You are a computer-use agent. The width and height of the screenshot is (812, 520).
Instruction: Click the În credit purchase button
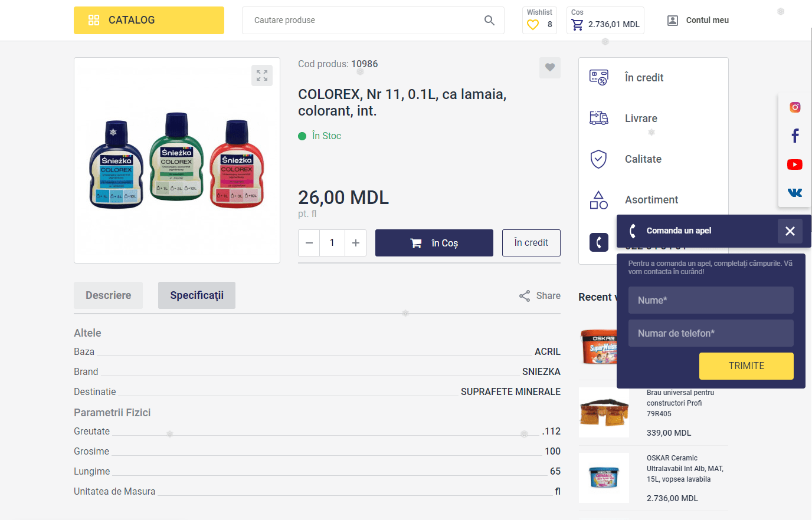(x=531, y=243)
